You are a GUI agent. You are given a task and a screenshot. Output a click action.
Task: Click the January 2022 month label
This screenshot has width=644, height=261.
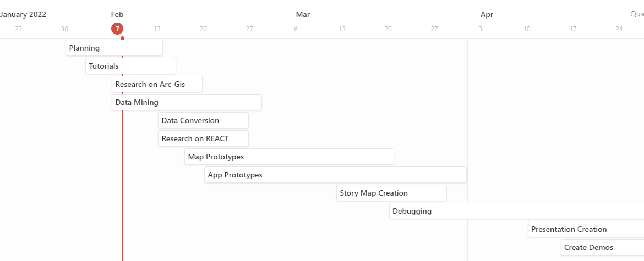(x=23, y=14)
